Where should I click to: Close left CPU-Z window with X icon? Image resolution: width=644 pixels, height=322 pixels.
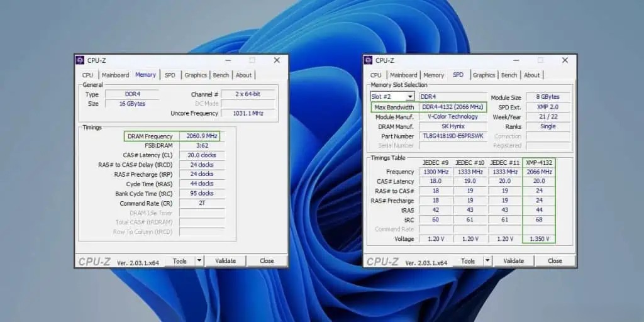pos(277,60)
